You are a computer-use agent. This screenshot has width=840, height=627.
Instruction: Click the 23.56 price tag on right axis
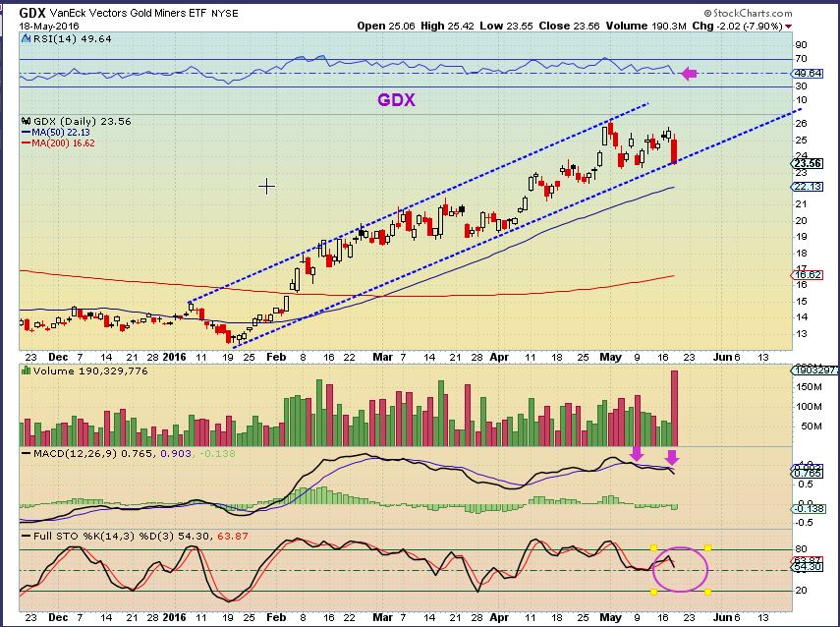(x=808, y=163)
